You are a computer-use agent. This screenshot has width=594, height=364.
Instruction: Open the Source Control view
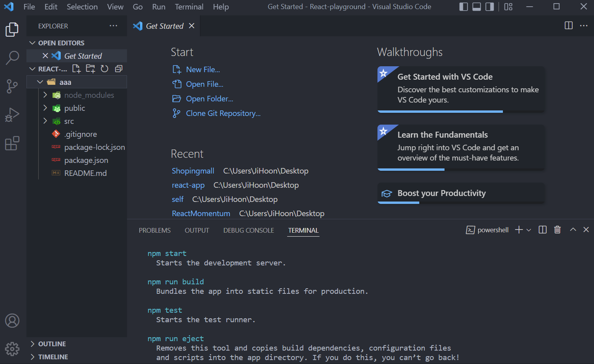click(x=12, y=86)
